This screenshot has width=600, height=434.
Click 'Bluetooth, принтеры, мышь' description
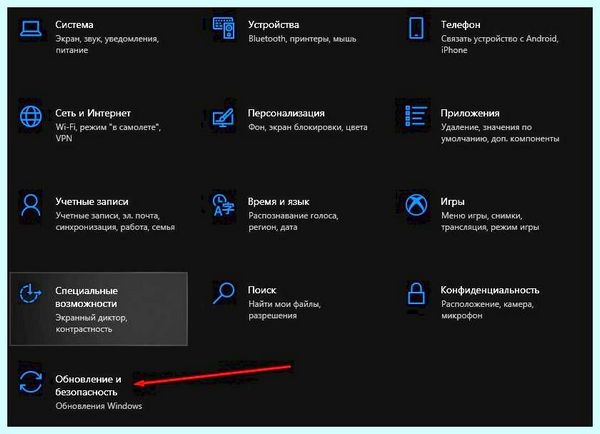(302, 39)
